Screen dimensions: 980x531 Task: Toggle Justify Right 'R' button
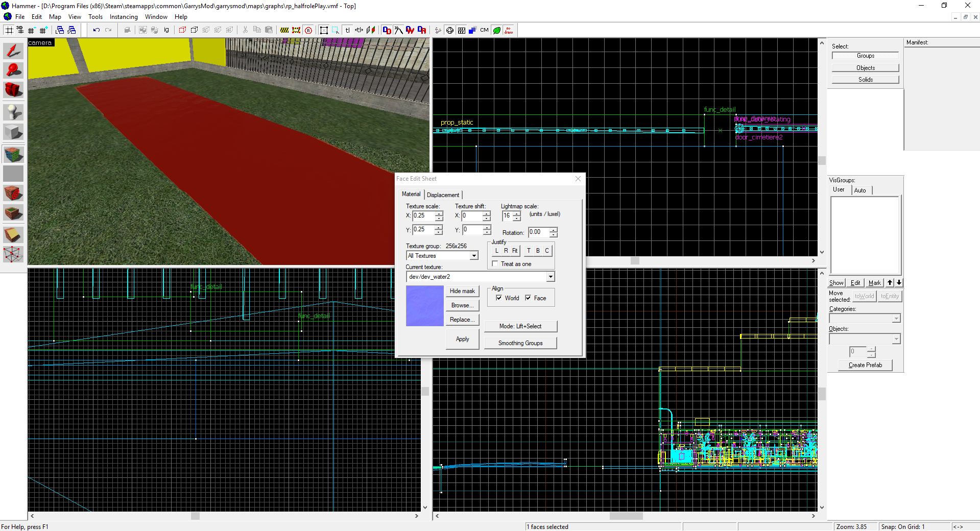(x=506, y=251)
